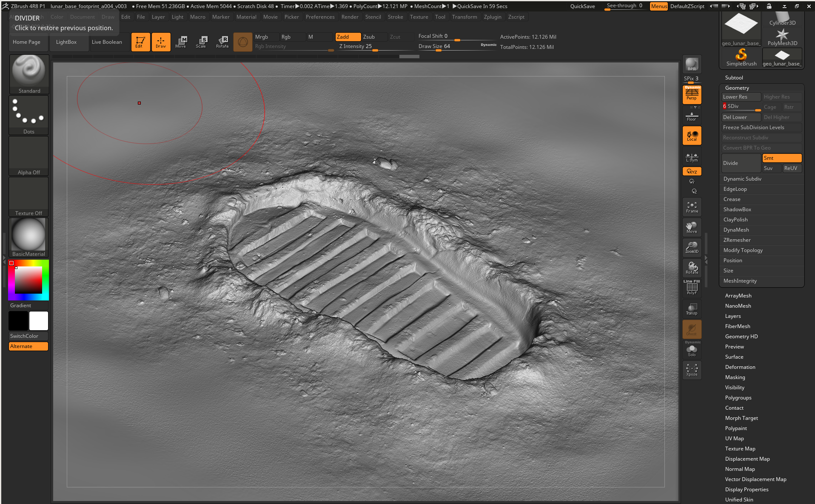This screenshot has height=504, width=815.
Task: Select the Move tool in top shelf
Action: [181, 42]
